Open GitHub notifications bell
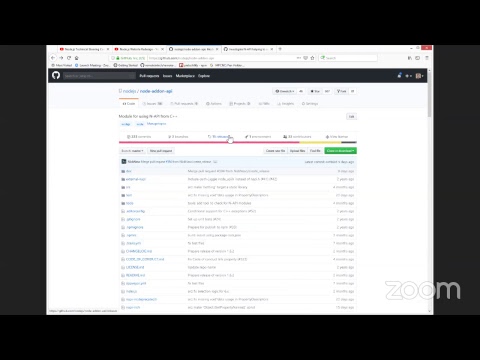 pyautogui.click(x=399, y=76)
